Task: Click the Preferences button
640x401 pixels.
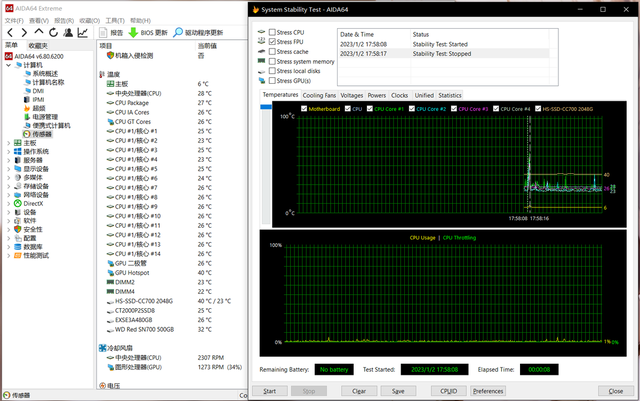Action: pyautogui.click(x=488, y=391)
